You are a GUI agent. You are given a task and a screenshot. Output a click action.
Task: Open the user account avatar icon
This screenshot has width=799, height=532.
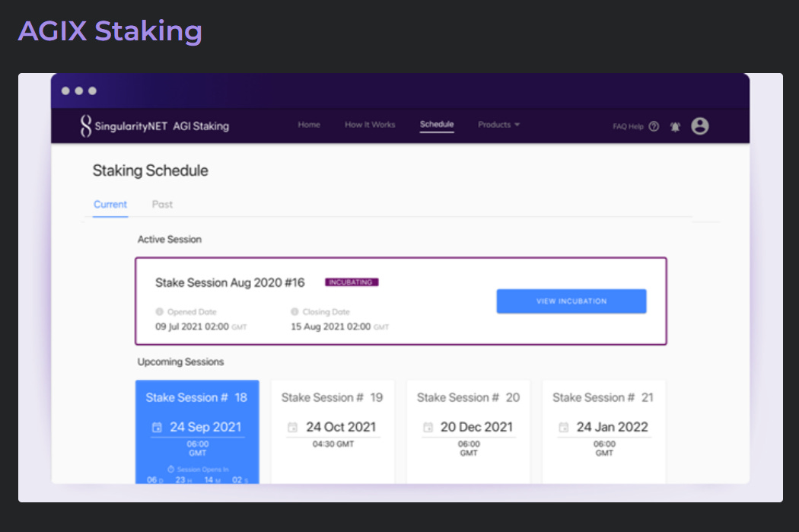point(699,126)
